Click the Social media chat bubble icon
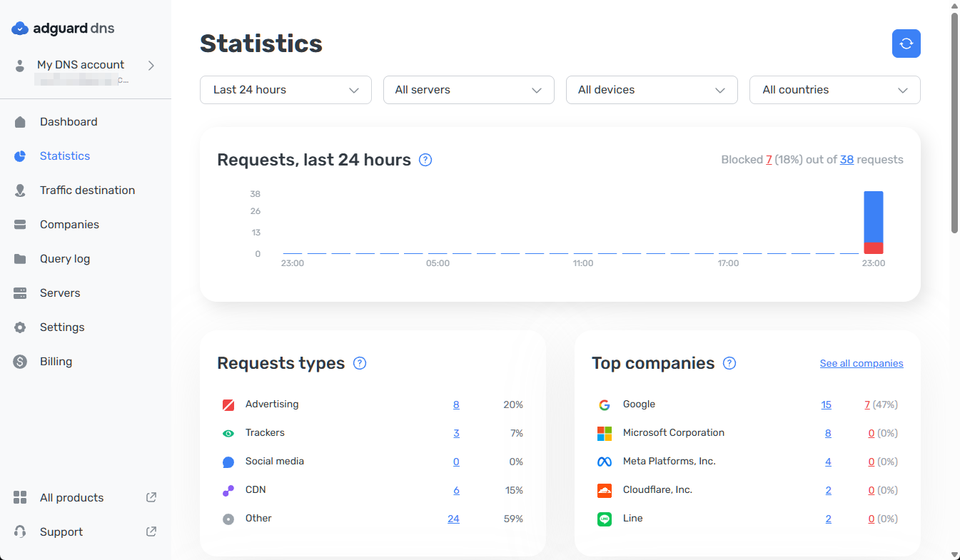Screen dimensions: 960x560 pyautogui.click(x=228, y=462)
